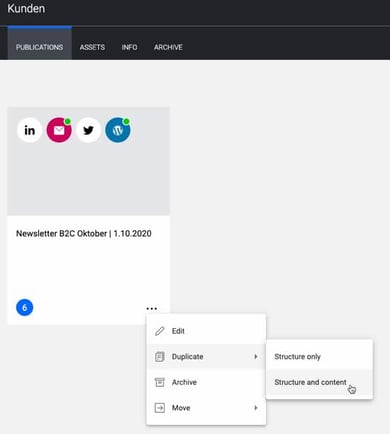Click the box icon beside Archive
The width and height of the screenshot is (390, 434).
click(x=160, y=382)
